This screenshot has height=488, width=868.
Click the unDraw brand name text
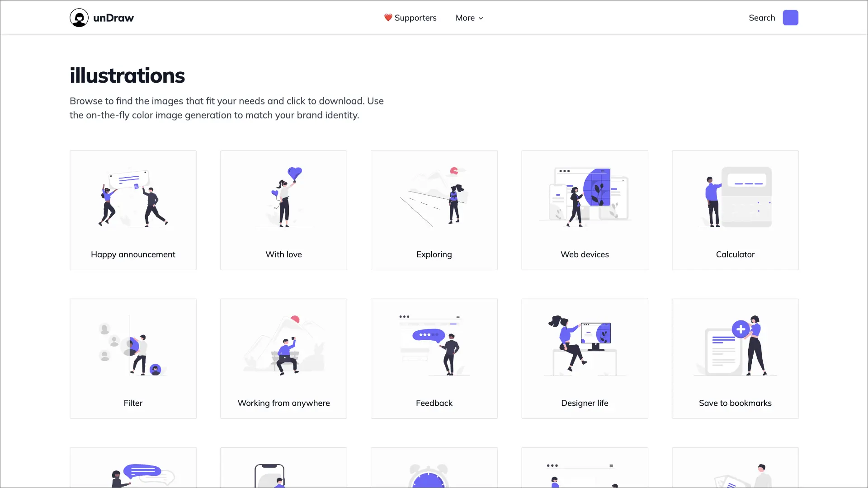(x=113, y=18)
